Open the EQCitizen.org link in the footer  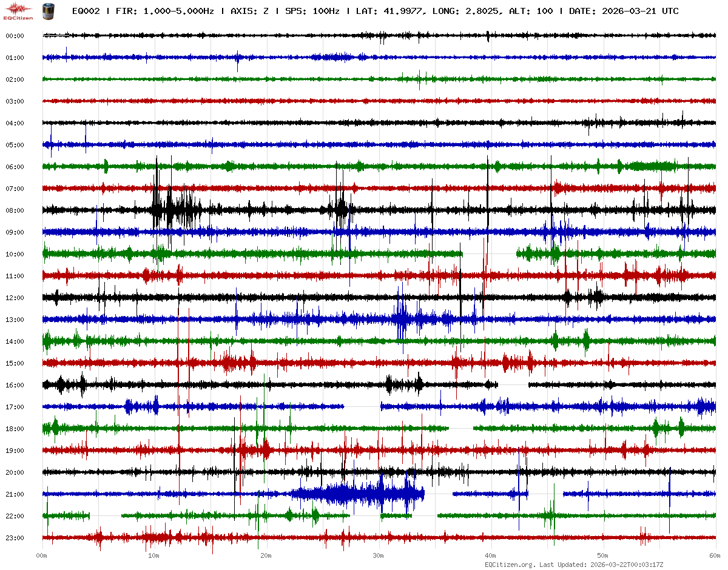510,564
